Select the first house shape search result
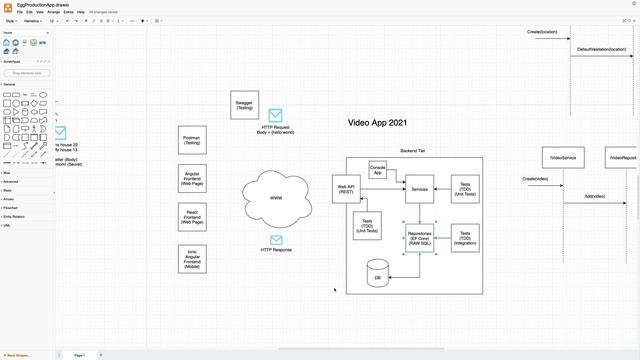Image resolution: width=640 pixels, height=360 pixels. point(7,42)
